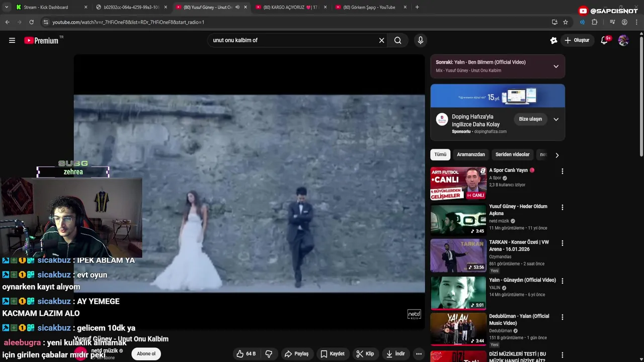Clear the search box text
Image resolution: width=644 pixels, height=362 pixels.
[x=381, y=40]
